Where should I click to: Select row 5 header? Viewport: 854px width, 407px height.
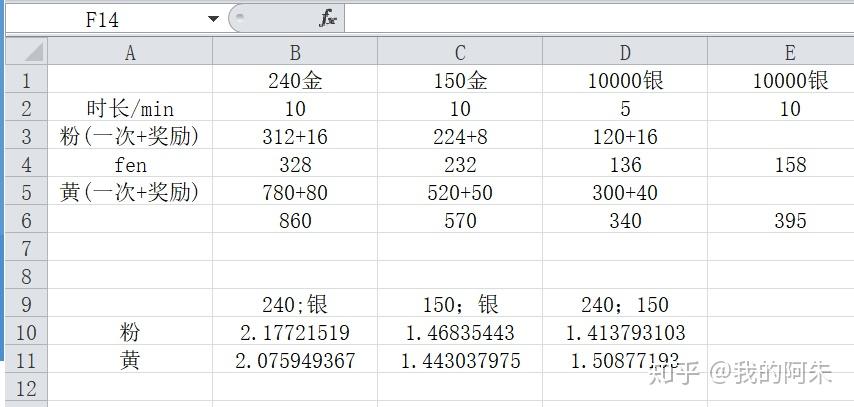coord(26,192)
